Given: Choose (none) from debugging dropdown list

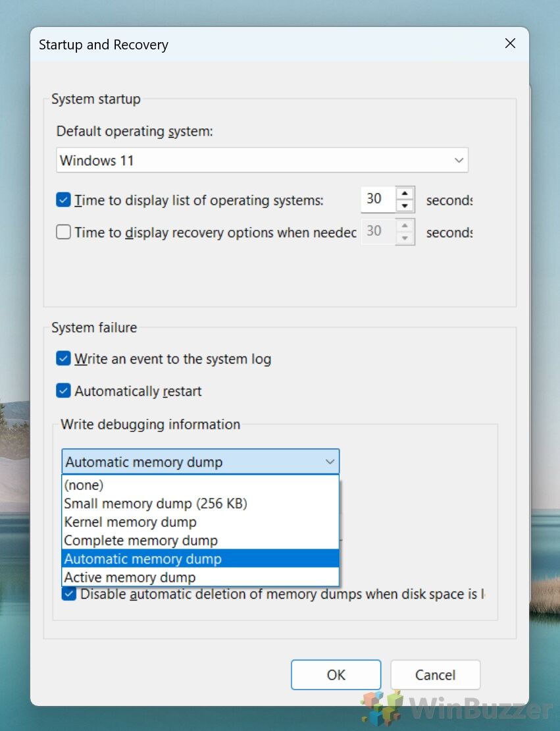Looking at the screenshot, I should (x=200, y=485).
